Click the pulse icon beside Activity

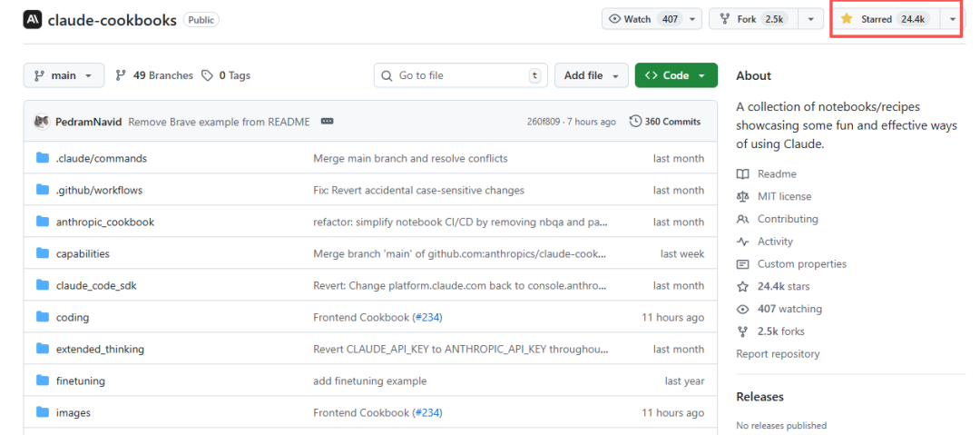tap(742, 242)
